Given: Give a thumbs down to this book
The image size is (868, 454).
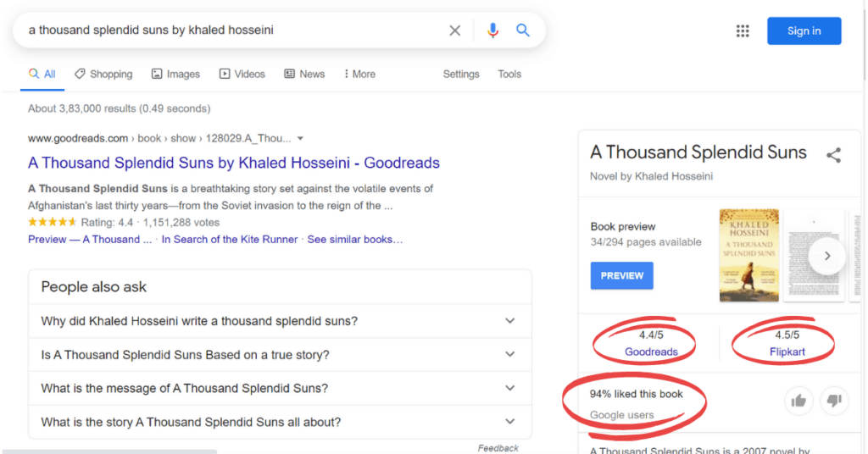Looking at the screenshot, I should [x=834, y=401].
